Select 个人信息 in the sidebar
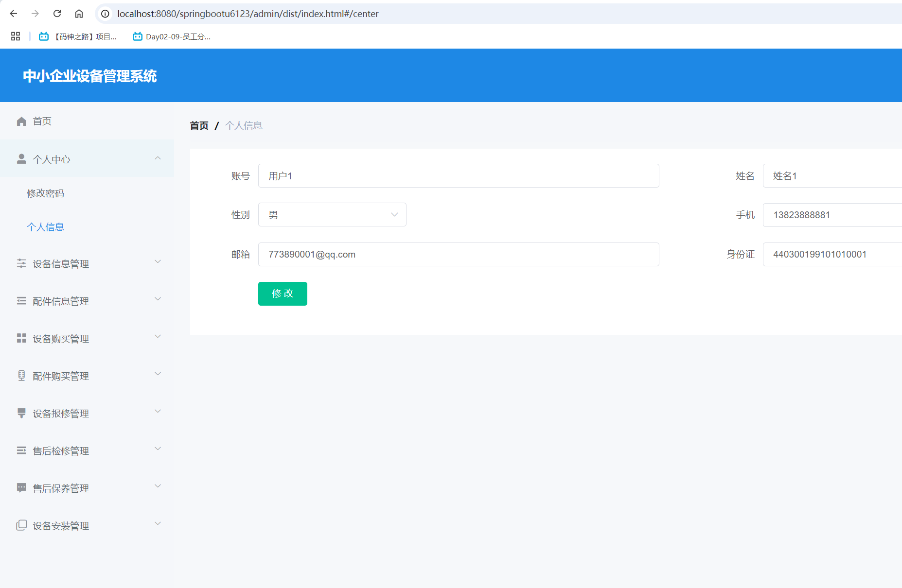Viewport: 902px width, 588px height. point(45,227)
